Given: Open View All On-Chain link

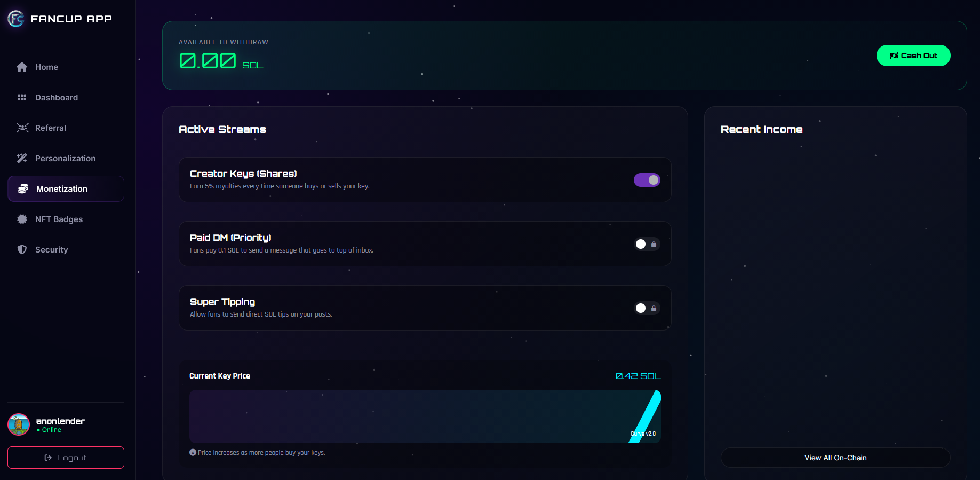Looking at the screenshot, I should [x=835, y=458].
